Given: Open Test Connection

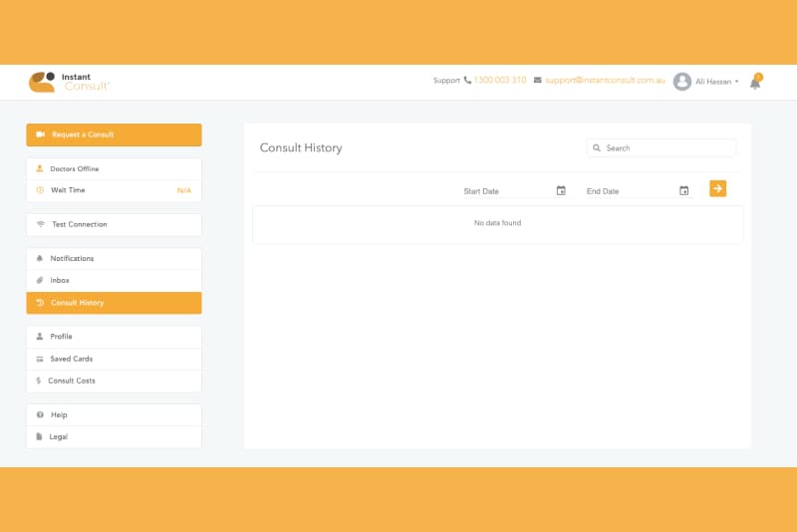Looking at the screenshot, I should pos(114,224).
